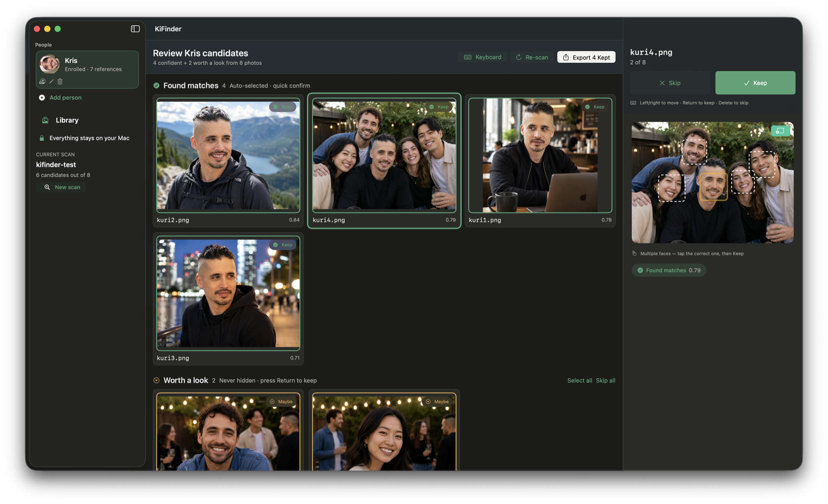
Task: Select the Kris person card
Action: click(87, 70)
